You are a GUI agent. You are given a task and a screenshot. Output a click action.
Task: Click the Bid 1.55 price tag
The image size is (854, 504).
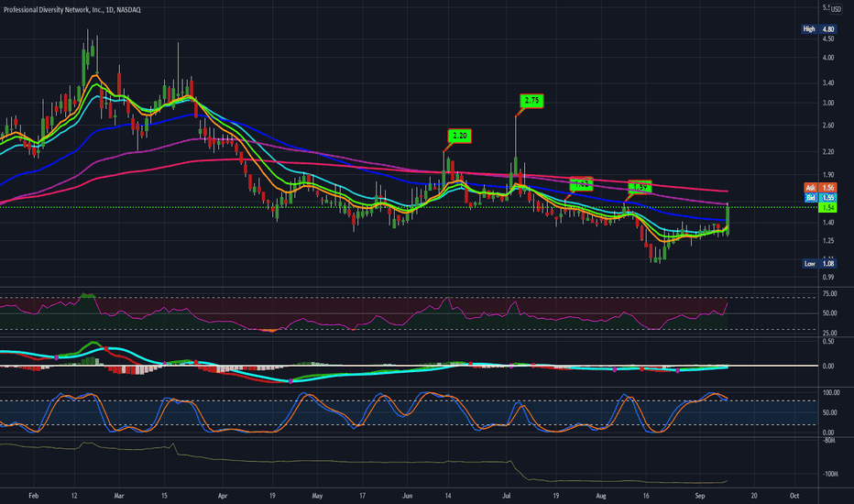(x=820, y=198)
